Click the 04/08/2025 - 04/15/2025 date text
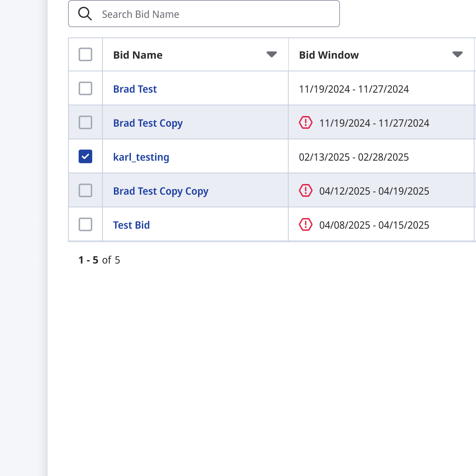The width and height of the screenshot is (476, 476). (x=374, y=225)
